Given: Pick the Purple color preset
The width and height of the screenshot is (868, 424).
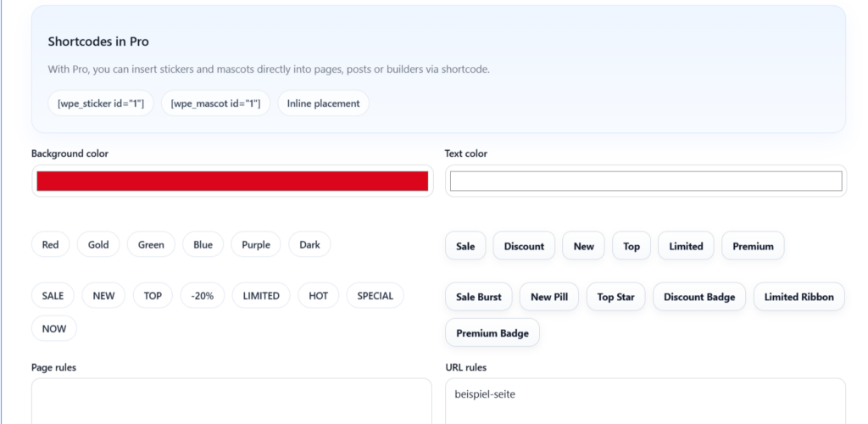Looking at the screenshot, I should (256, 245).
